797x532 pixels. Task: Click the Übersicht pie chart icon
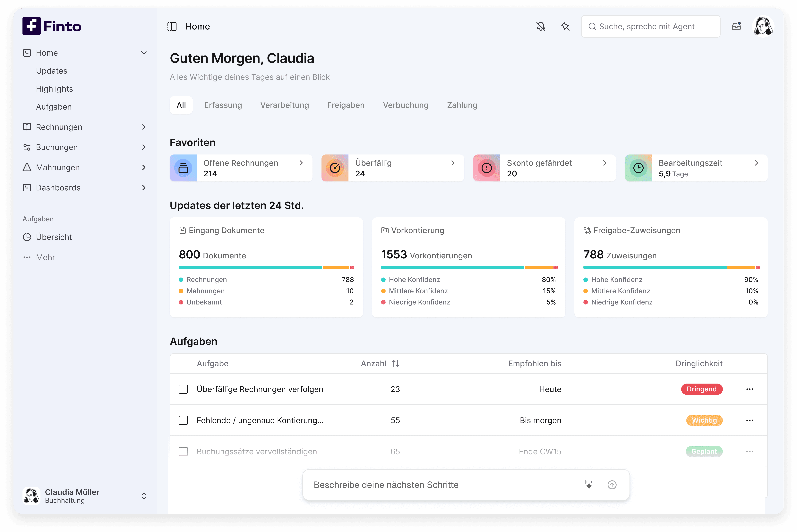(27, 237)
